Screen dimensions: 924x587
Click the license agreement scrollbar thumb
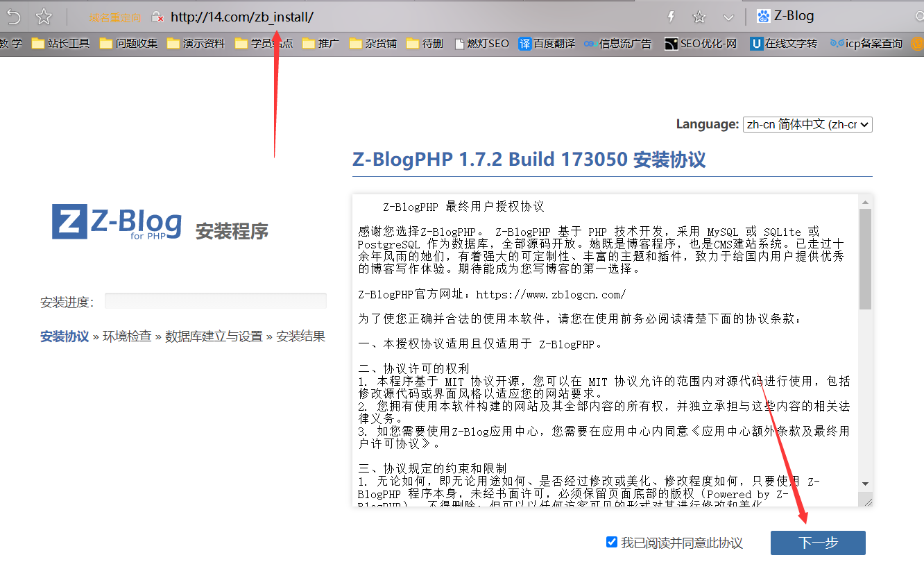865,259
